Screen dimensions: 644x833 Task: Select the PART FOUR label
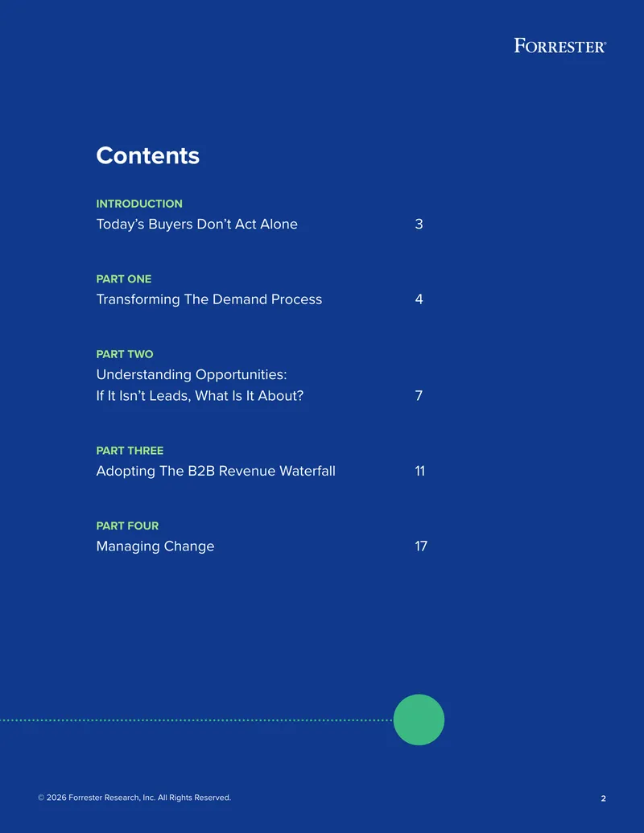(127, 526)
